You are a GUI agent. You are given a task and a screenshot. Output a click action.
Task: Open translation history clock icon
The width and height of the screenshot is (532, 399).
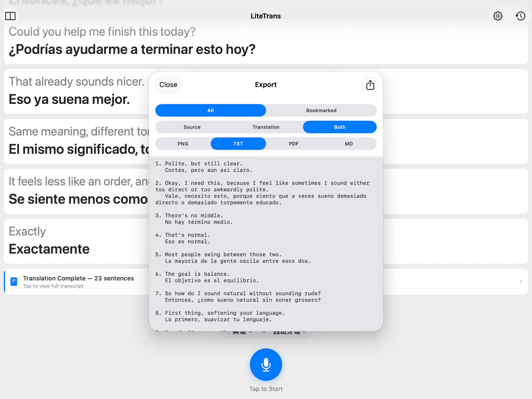(521, 16)
